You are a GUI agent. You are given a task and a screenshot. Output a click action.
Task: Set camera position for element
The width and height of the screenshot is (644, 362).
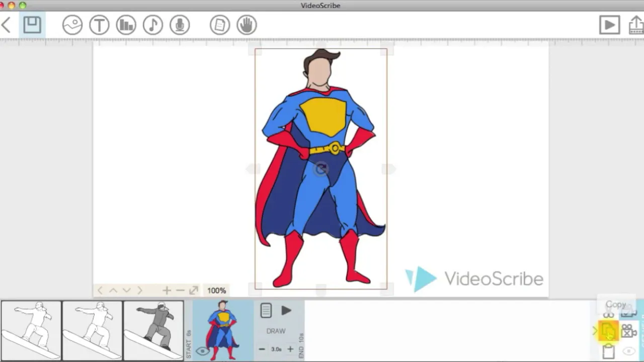point(629,313)
